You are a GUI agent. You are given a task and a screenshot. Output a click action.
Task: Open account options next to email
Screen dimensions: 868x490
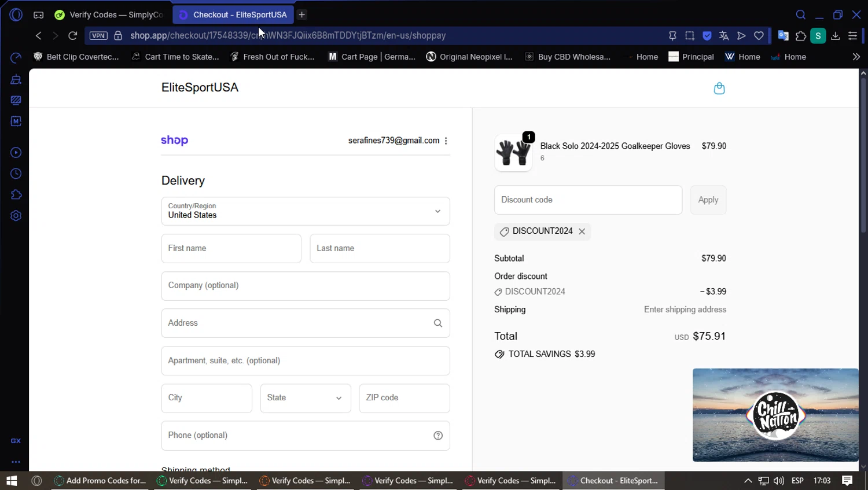446,141
